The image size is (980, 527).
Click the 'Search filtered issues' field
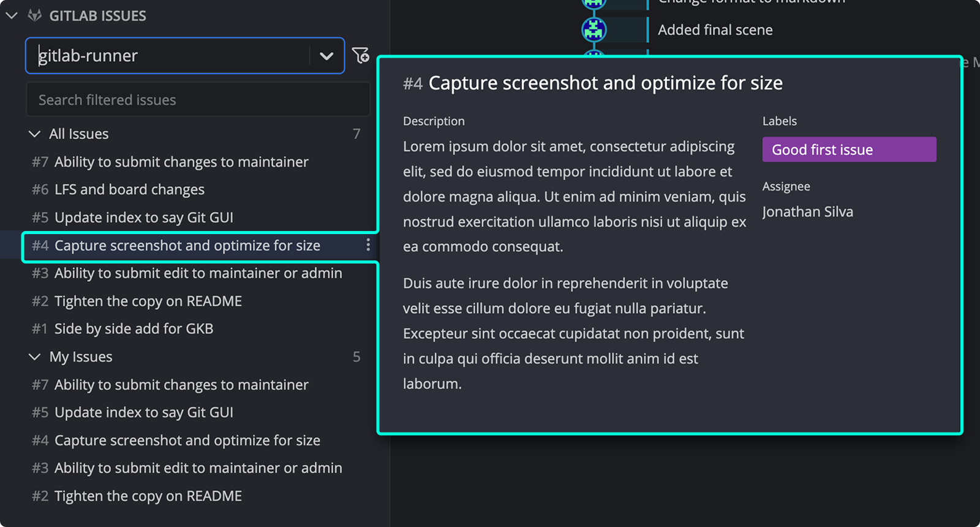point(197,99)
